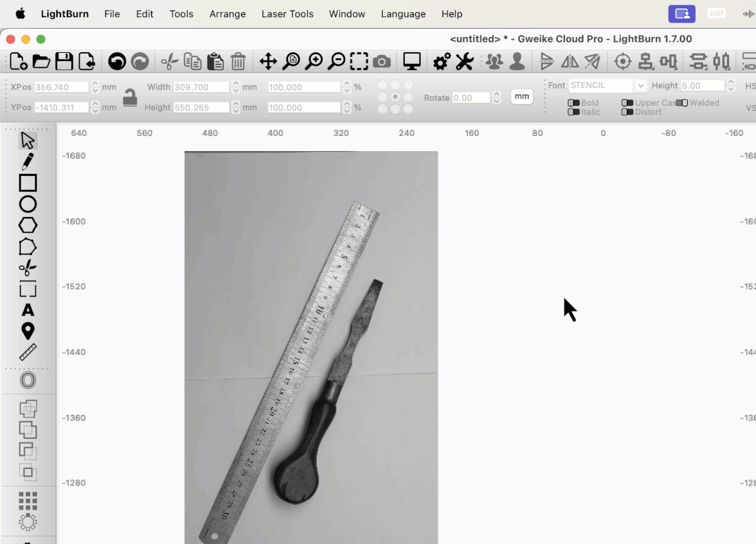Click the mm units button
The width and height of the screenshot is (756, 544).
click(522, 97)
